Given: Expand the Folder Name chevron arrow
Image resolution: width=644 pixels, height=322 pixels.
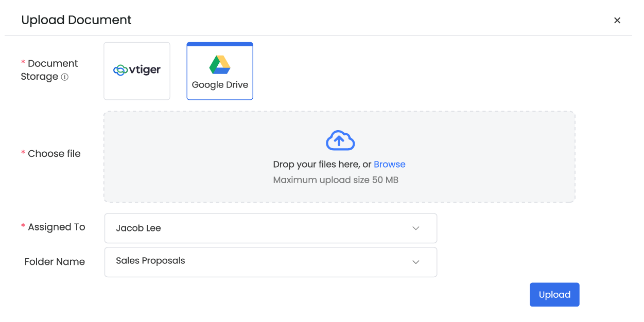Looking at the screenshot, I should click(416, 262).
